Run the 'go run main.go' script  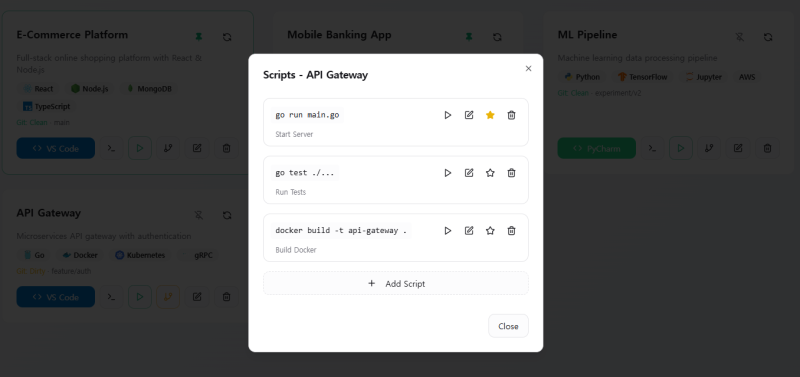[x=447, y=115]
